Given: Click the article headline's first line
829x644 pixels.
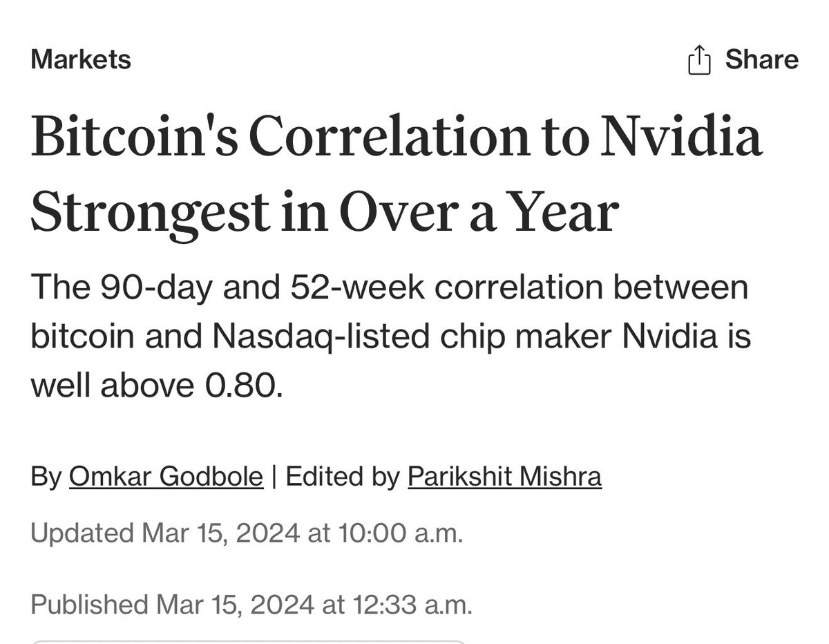Looking at the screenshot, I should click(396, 139).
